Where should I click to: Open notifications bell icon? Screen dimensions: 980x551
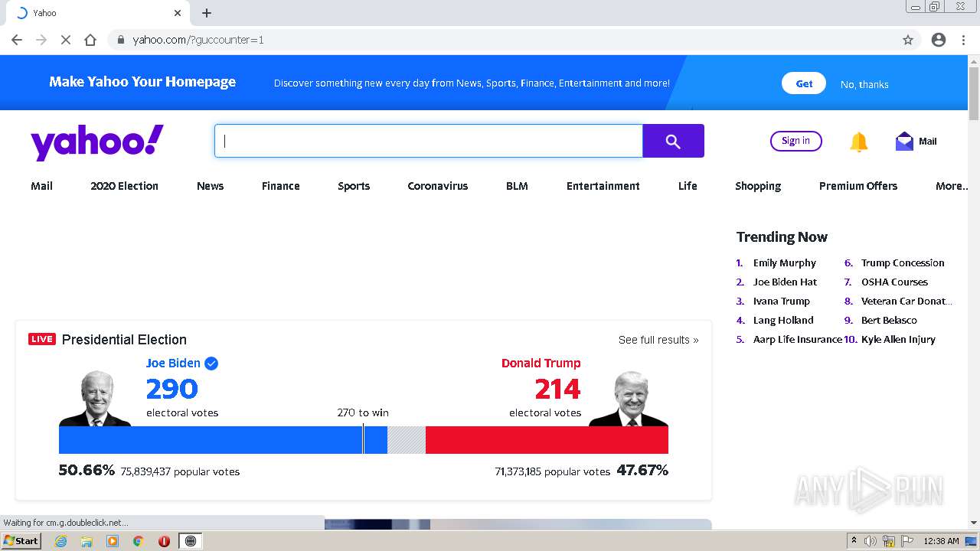(859, 142)
